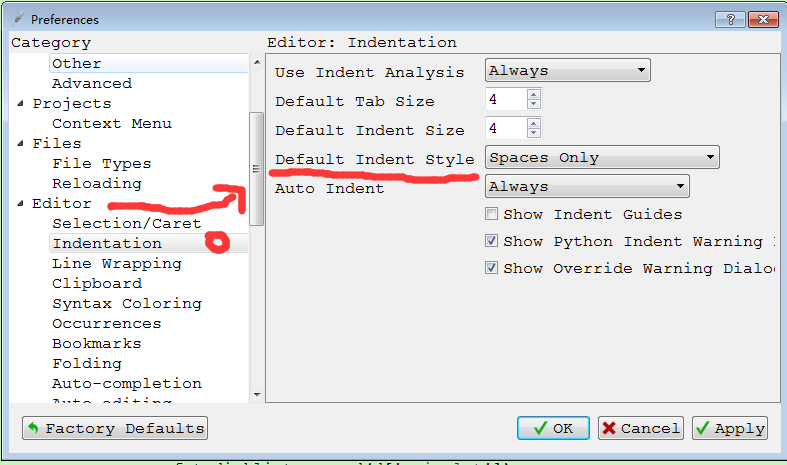Image resolution: width=787 pixels, height=465 pixels.
Task: Decrease Default Tab Size value
Action: (x=534, y=104)
